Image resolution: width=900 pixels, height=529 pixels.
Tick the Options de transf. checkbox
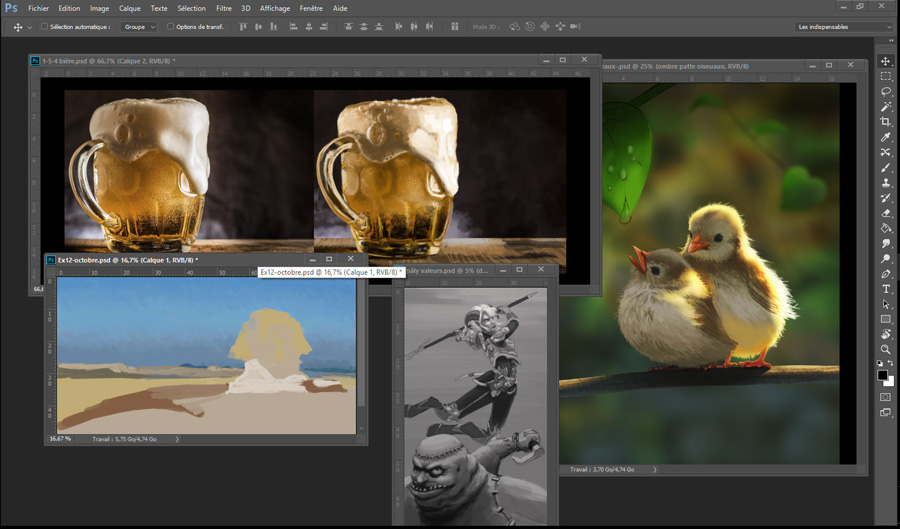pyautogui.click(x=170, y=27)
